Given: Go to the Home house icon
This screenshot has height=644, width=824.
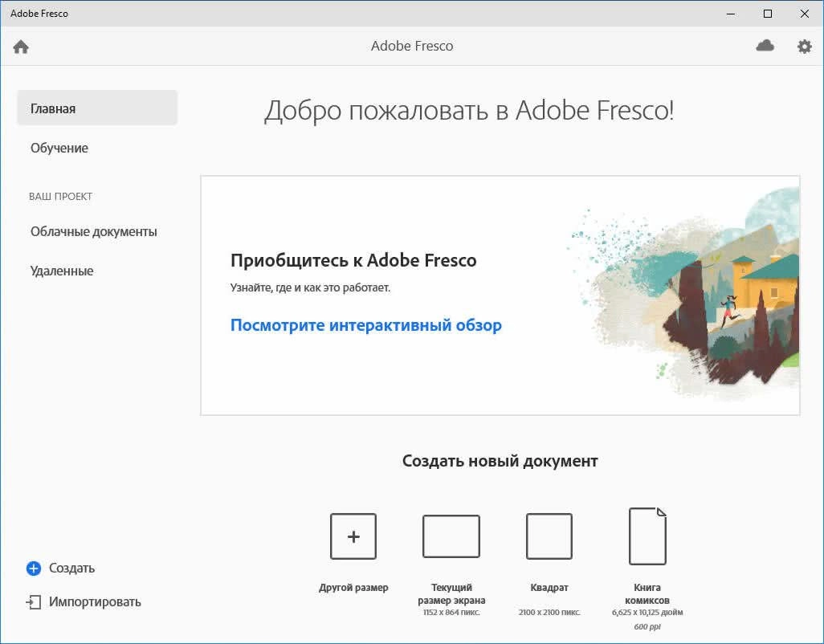Looking at the screenshot, I should coord(21,47).
